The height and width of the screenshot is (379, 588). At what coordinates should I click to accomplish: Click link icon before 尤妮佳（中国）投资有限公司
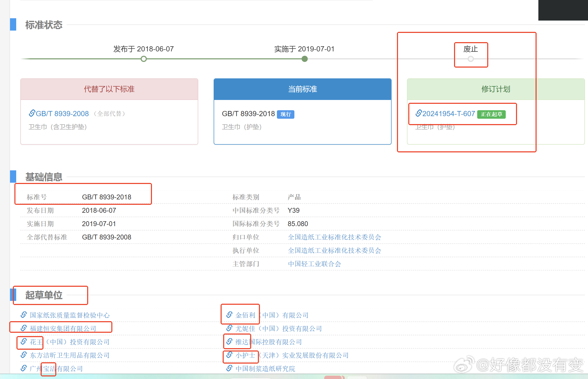[229, 328]
